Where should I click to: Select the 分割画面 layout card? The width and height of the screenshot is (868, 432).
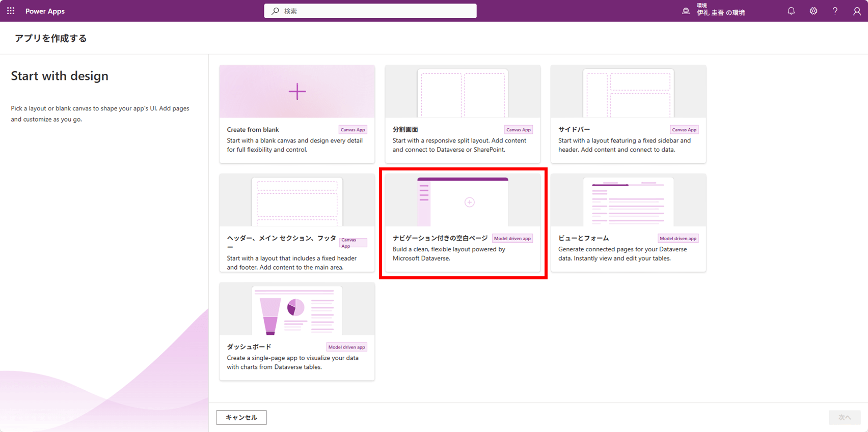(x=463, y=114)
